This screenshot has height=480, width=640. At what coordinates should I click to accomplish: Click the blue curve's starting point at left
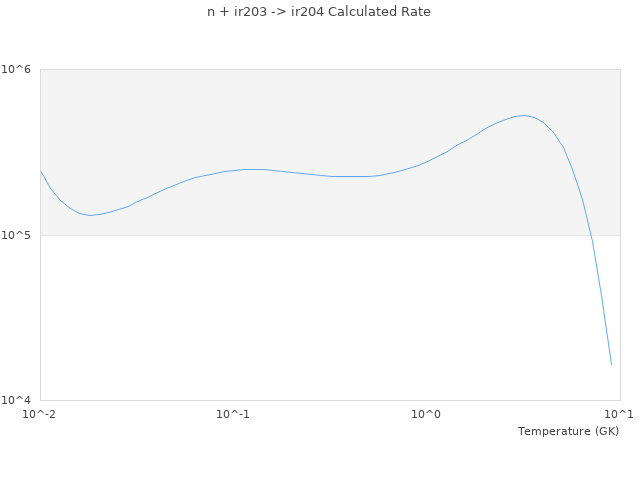pos(41,171)
